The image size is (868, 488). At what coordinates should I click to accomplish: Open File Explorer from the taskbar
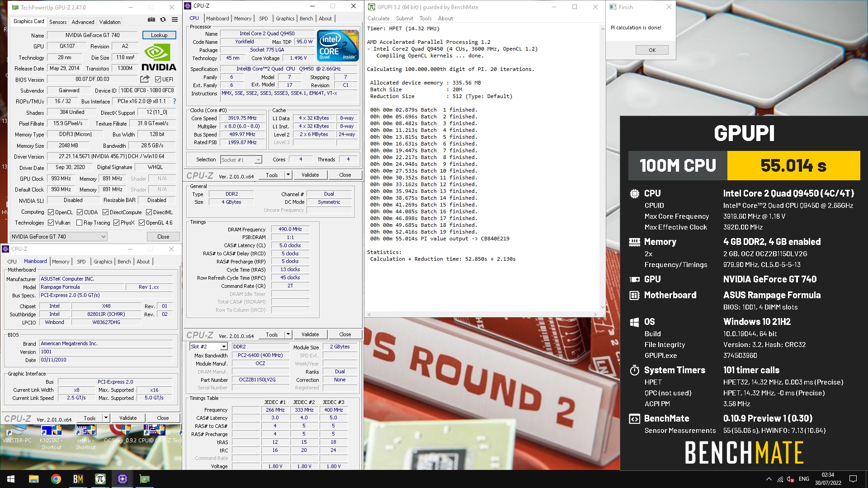pos(33,479)
